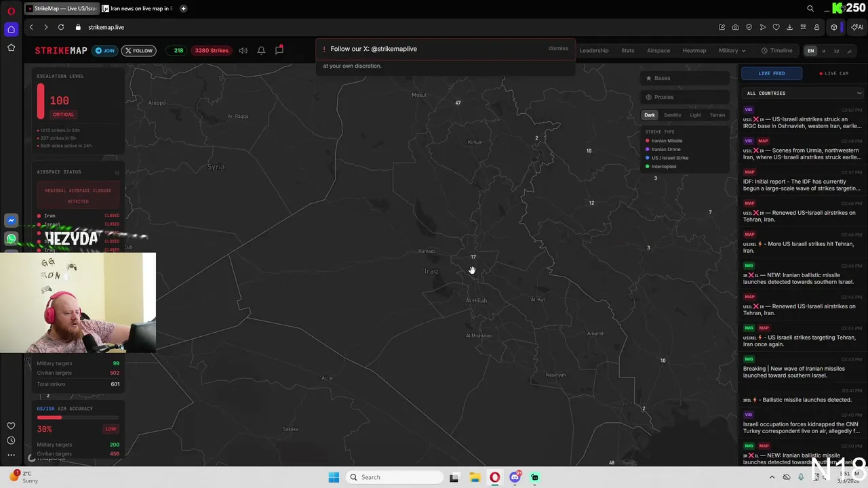868x488 pixels.
Task: Click the Iranian Drone legend dot
Action: 648,149
